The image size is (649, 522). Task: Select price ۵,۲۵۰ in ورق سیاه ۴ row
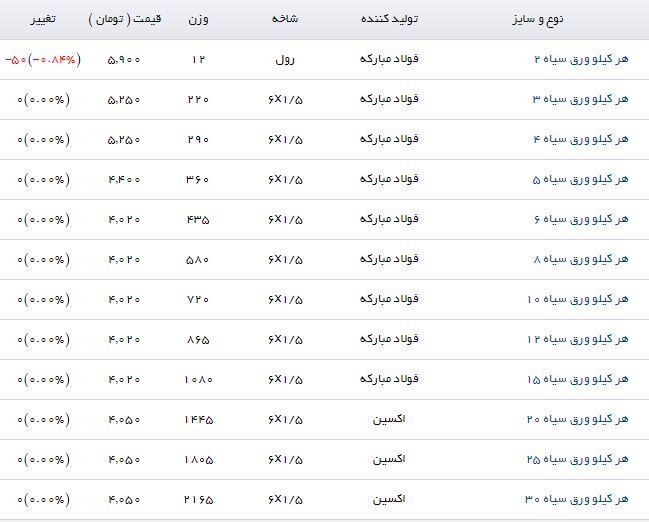pyautogui.click(x=124, y=140)
